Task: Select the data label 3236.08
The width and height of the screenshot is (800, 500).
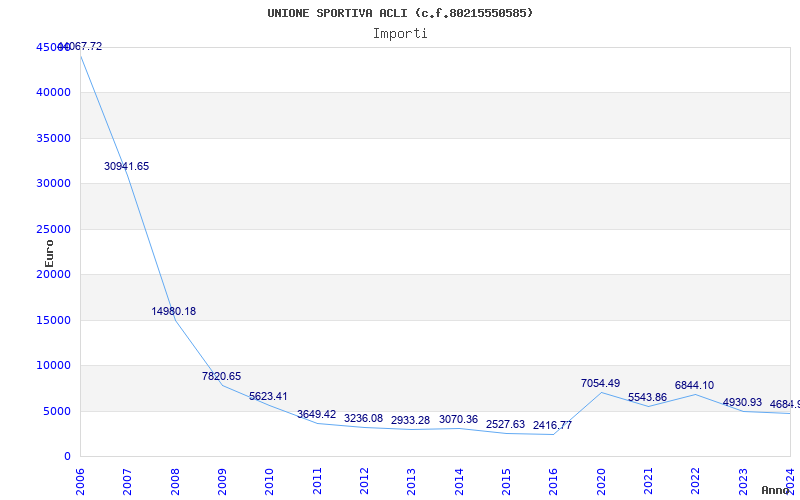Action: click(x=363, y=418)
